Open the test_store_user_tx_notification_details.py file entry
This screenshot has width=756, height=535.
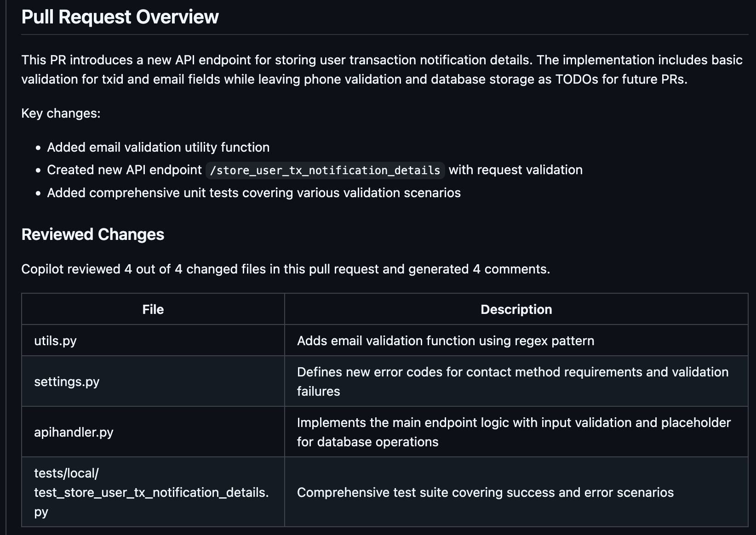click(151, 492)
